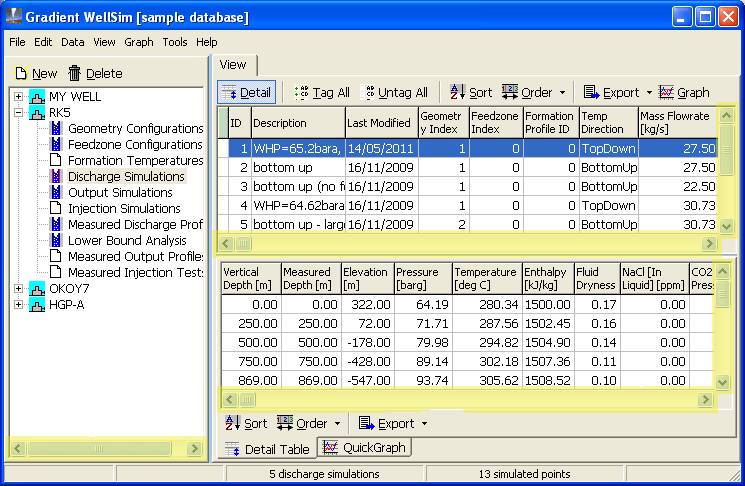Click the QuickGraph tab chart icon
This screenshot has width=745, height=486.
coord(331,447)
